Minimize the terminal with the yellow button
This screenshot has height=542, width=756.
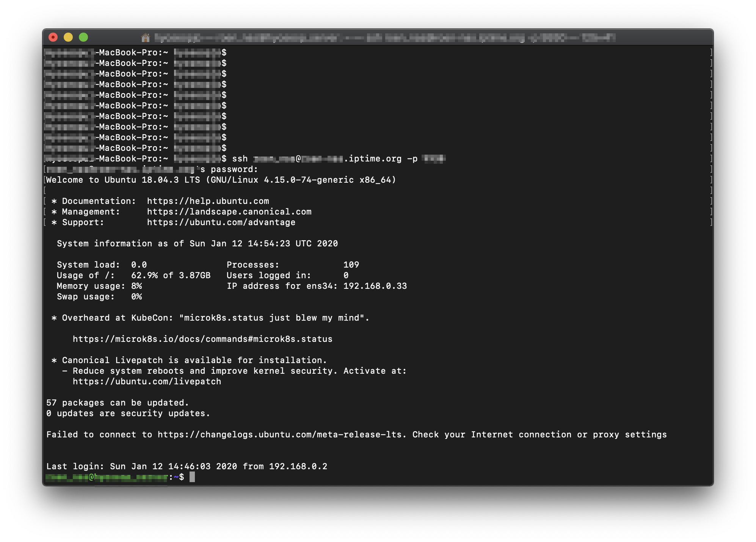pos(68,37)
